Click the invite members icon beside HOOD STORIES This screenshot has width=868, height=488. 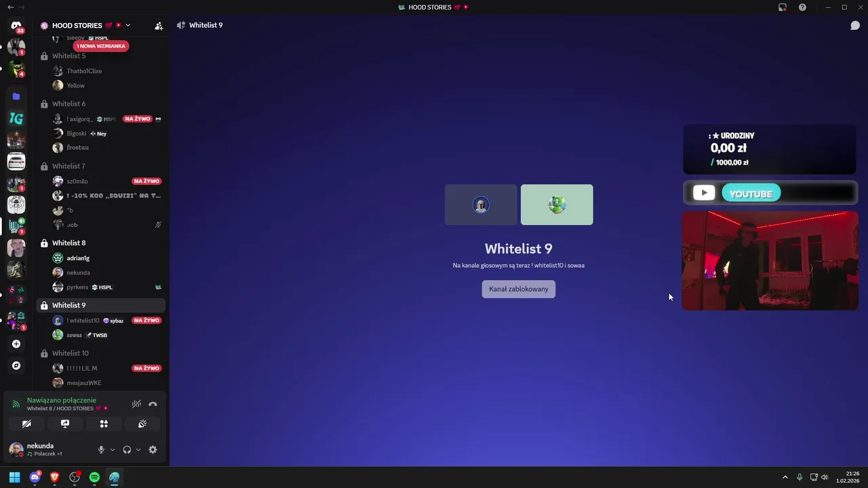click(159, 26)
